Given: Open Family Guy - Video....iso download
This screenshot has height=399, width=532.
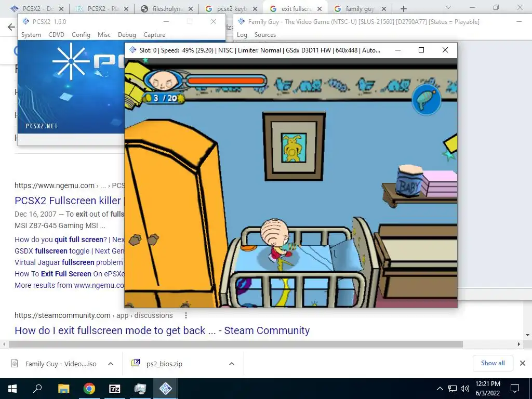Looking at the screenshot, I should [54, 364].
